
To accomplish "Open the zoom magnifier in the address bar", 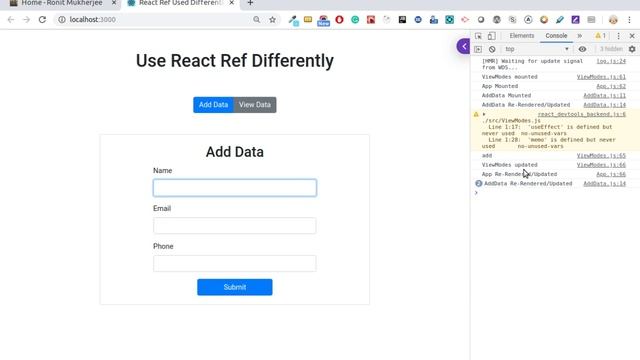I will click(x=256, y=20).
